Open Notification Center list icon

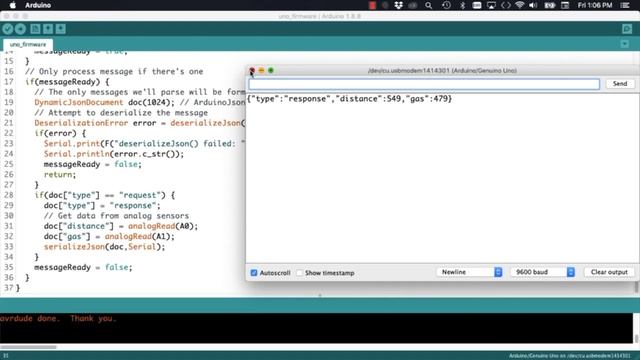(625, 5)
